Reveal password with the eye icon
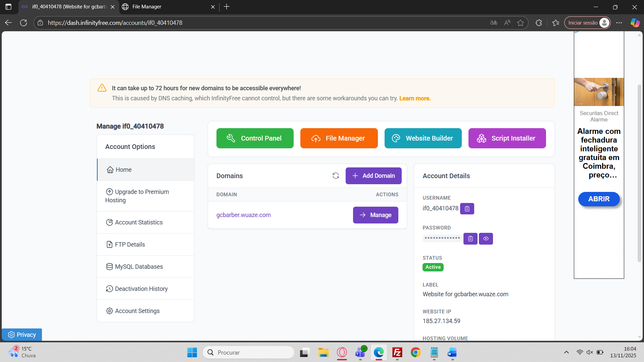This screenshot has width=644, height=362. (x=486, y=239)
